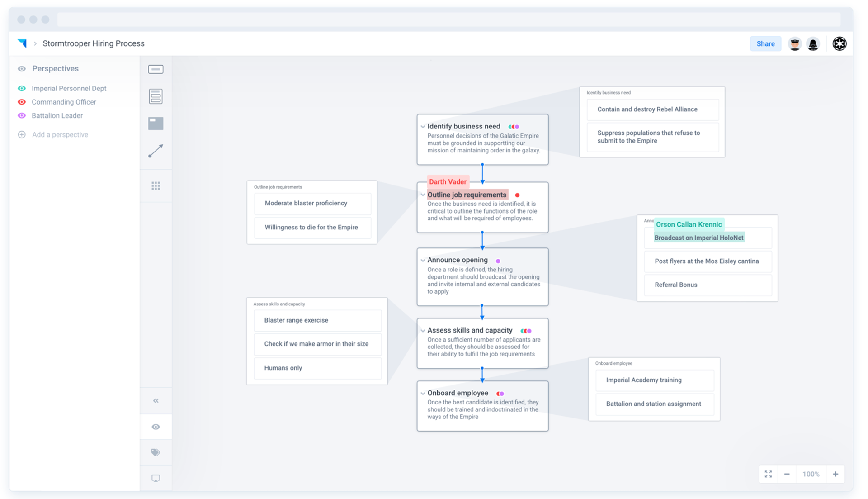This screenshot has height=499, width=868.
Task: Click the Perspectives header eye icon
Action: [x=22, y=69]
